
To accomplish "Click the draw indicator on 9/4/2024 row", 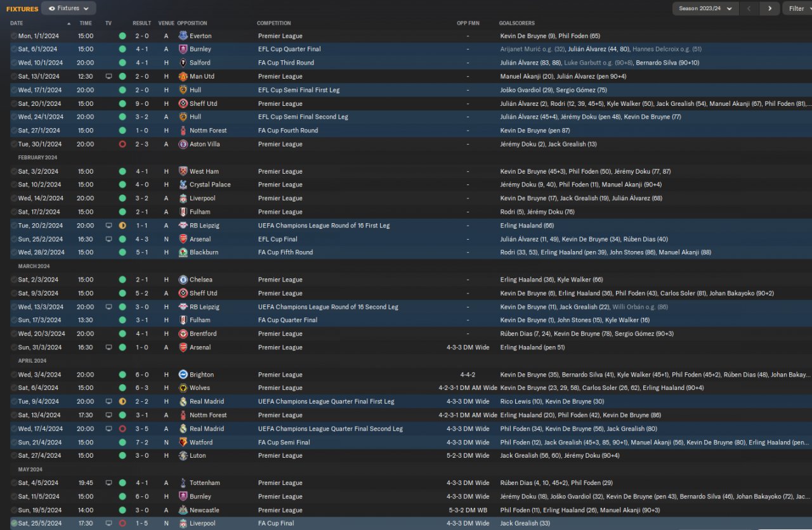I will [122, 401].
